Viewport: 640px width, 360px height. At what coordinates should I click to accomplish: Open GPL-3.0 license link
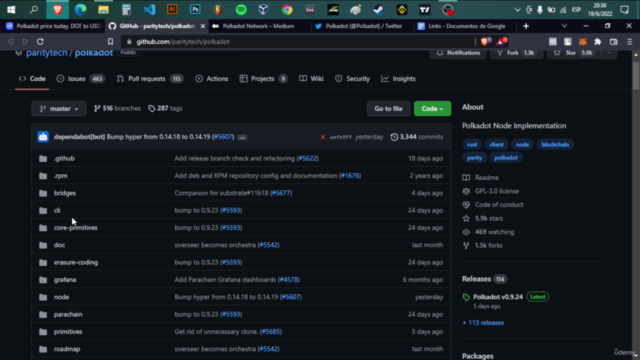[x=497, y=191]
